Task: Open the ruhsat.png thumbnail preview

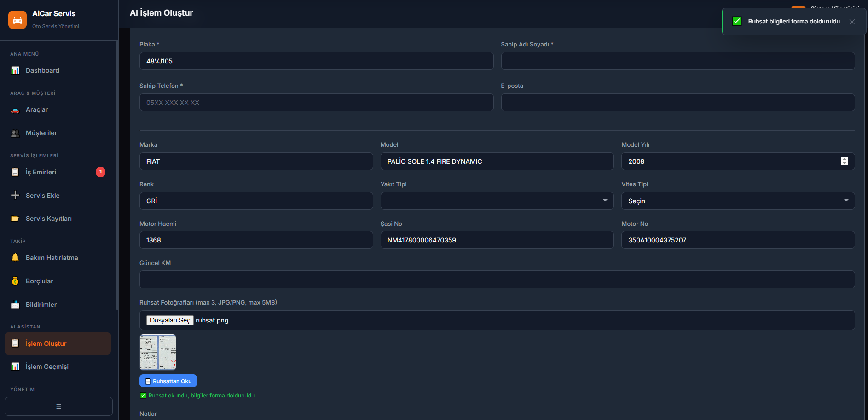Action: click(158, 352)
